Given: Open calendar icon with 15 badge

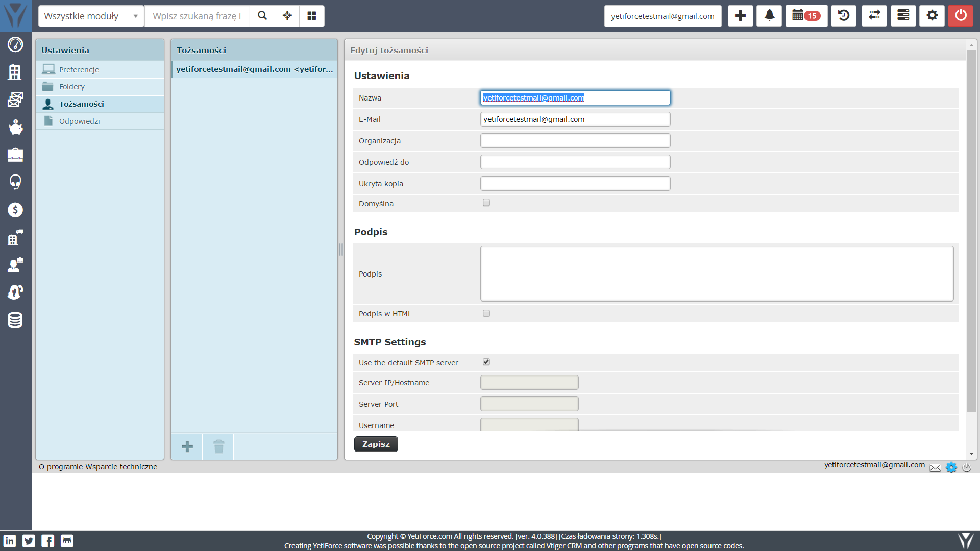Looking at the screenshot, I should click(x=806, y=16).
